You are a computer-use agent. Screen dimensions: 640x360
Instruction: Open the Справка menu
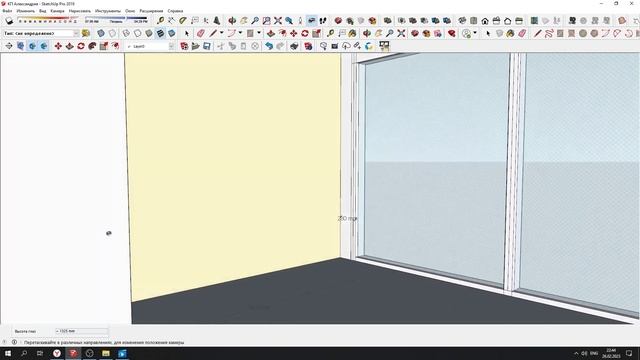(175, 11)
